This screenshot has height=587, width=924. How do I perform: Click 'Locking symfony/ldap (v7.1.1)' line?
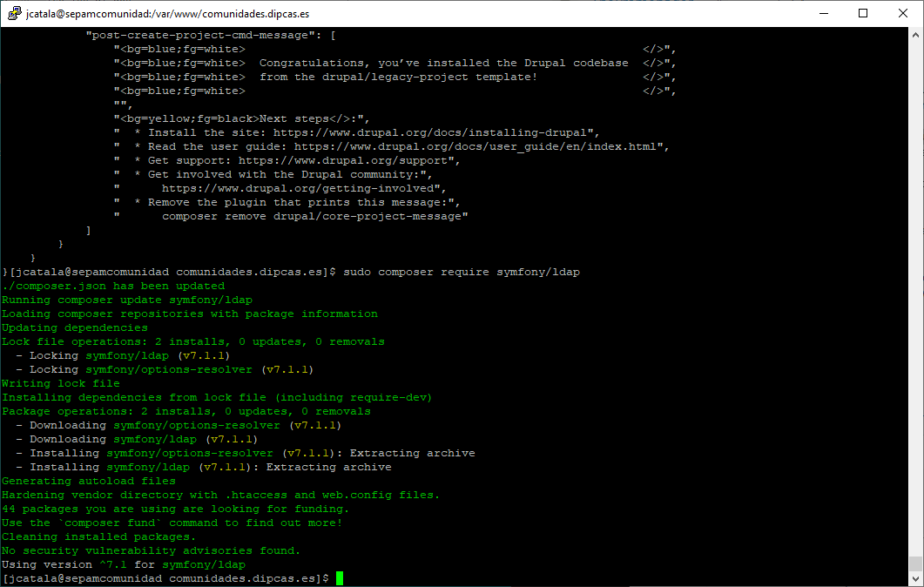point(123,355)
